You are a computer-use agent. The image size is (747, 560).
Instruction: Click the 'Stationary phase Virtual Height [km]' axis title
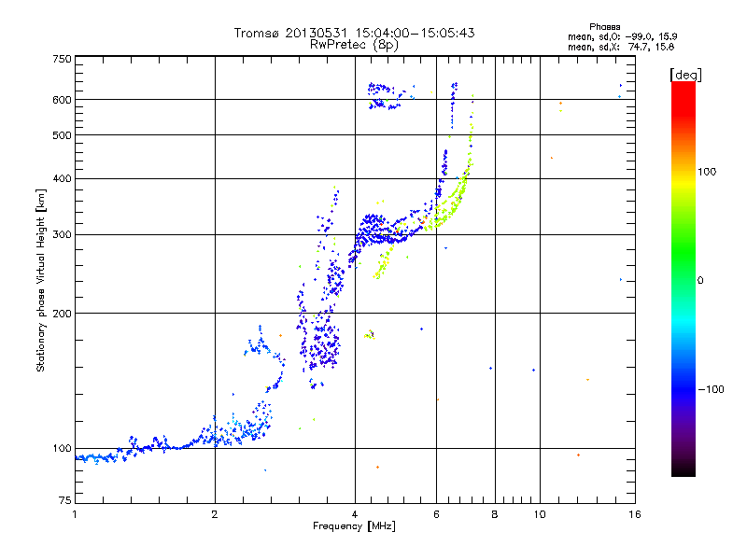click(x=41, y=281)
